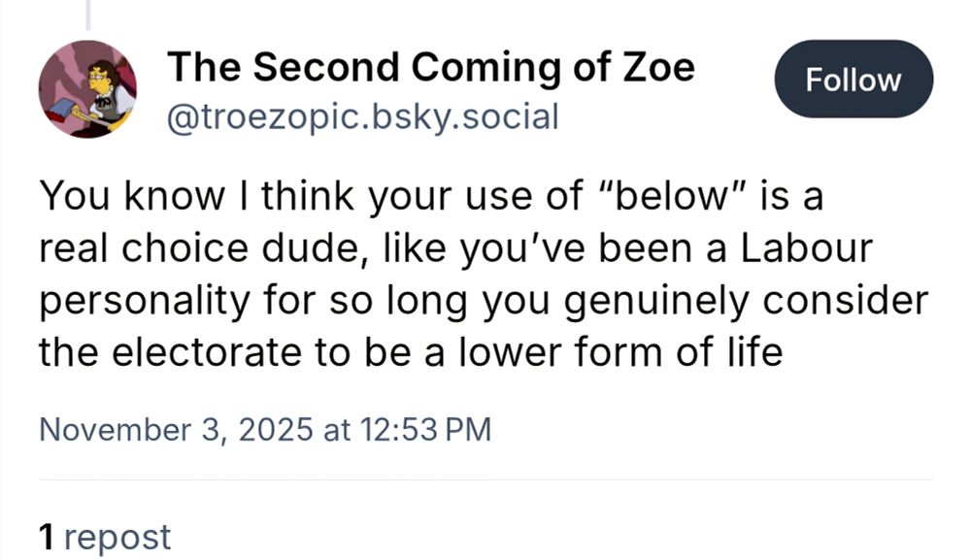Click the Simpsons-style profile avatar
Viewport: 971px width, 560px height.
tap(87, 87)
